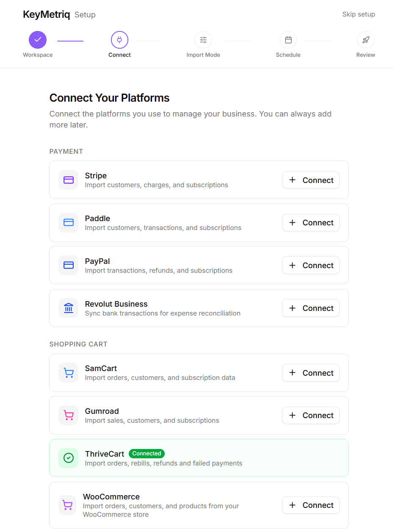This screenshot has height=532, width=393.
Task: Connect the Gumroad platform
Action: 311,416
